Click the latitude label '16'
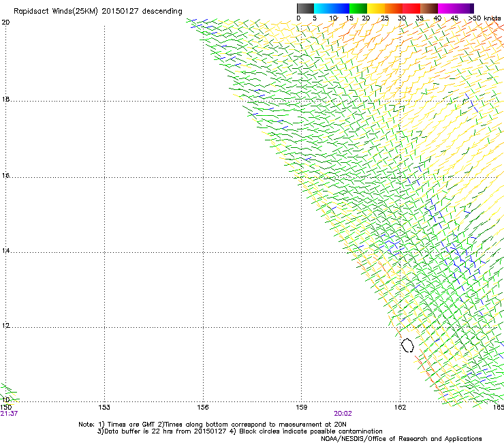Viewport: 504px width, 443px height. (x=5, y=176)
